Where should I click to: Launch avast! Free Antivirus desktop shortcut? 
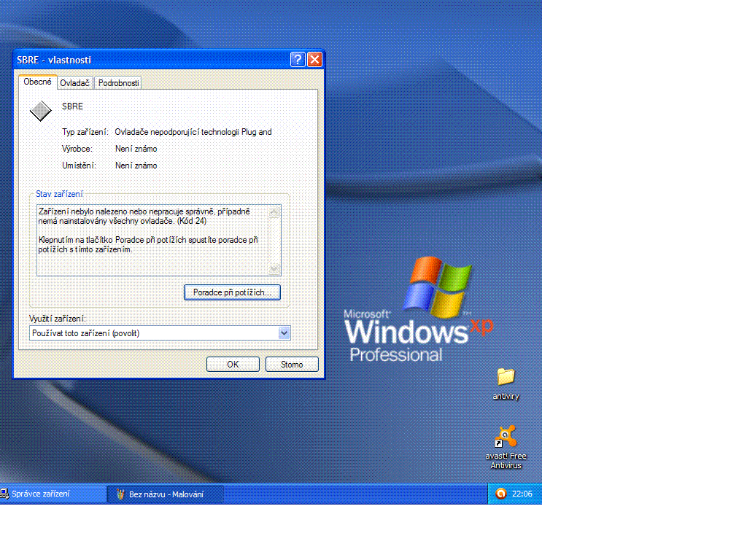pos(506,447)
